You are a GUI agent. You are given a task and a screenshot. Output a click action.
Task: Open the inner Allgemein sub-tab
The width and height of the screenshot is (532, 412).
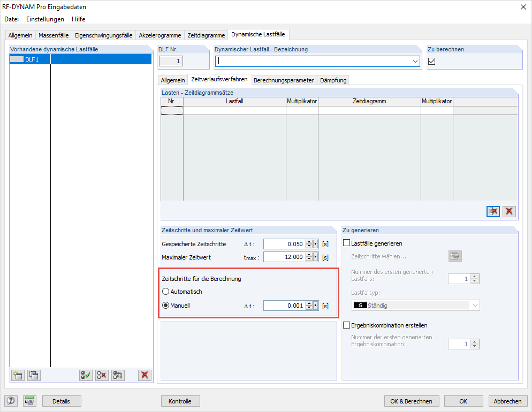(x=173, y=80)
